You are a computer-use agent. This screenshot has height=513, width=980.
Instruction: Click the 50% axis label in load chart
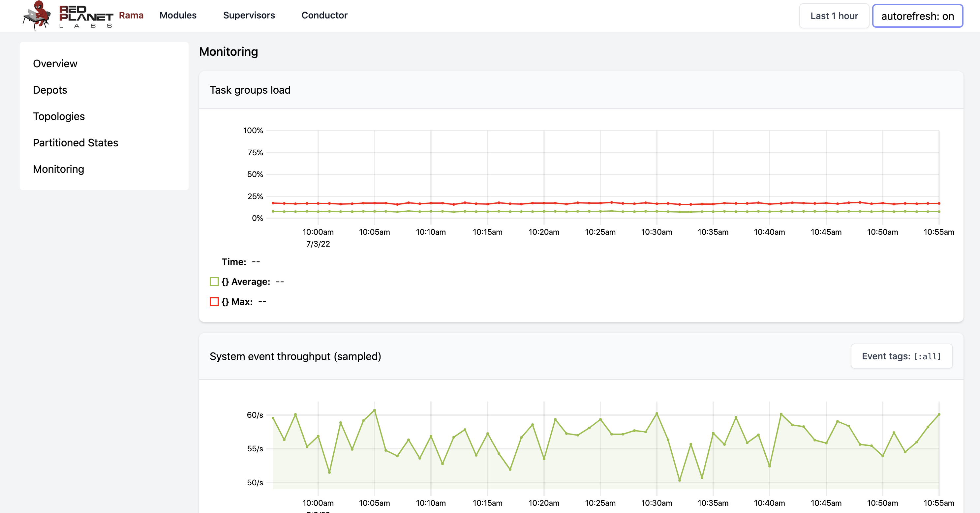pos(255,174)
